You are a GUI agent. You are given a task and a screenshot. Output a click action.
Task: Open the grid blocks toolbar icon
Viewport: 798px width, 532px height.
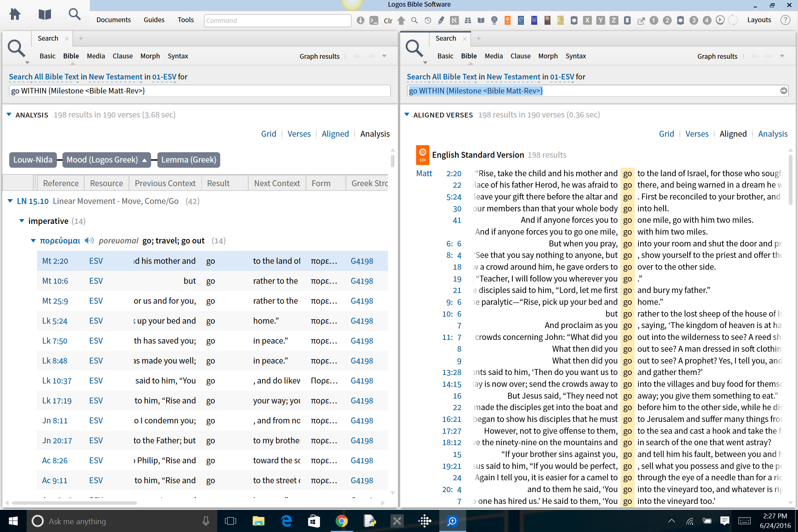click(x=468, y=20)
